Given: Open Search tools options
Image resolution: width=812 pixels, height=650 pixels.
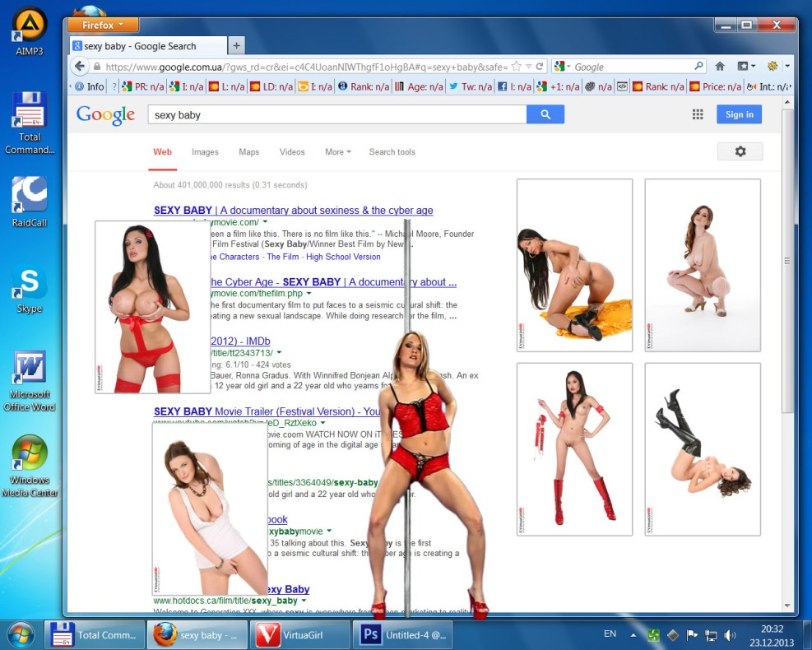Looking at the screenshot, I should click(392, 152).
